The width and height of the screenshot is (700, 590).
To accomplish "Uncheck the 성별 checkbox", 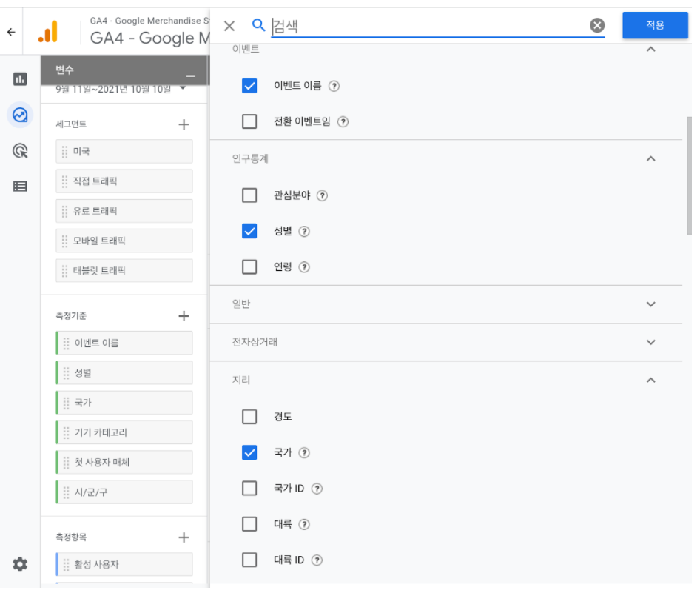I will point(249,231).
